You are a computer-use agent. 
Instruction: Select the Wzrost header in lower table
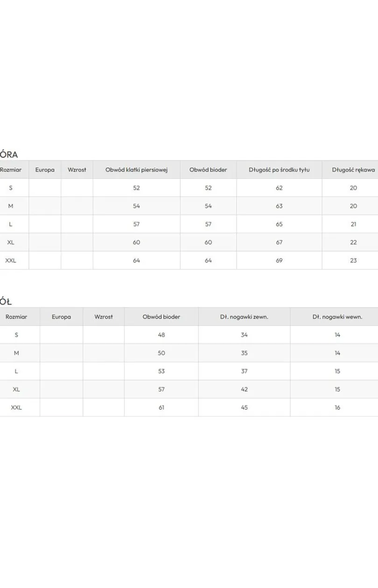(104, 317)
